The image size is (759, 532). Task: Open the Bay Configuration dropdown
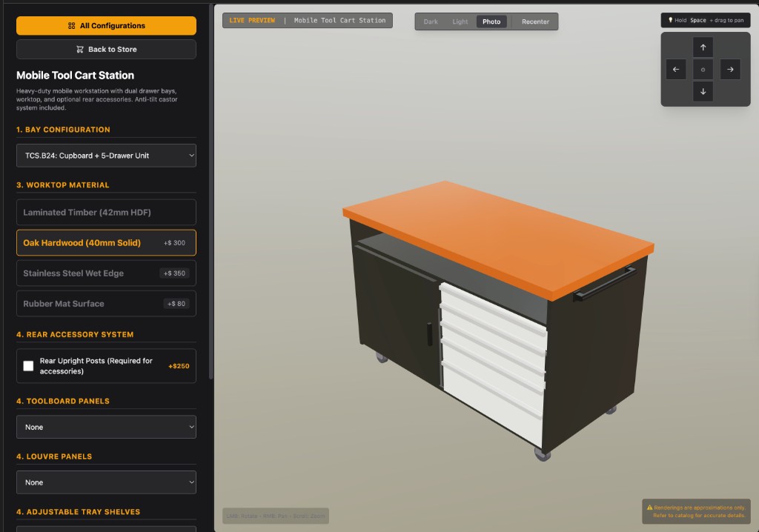(x=106, y=156)
